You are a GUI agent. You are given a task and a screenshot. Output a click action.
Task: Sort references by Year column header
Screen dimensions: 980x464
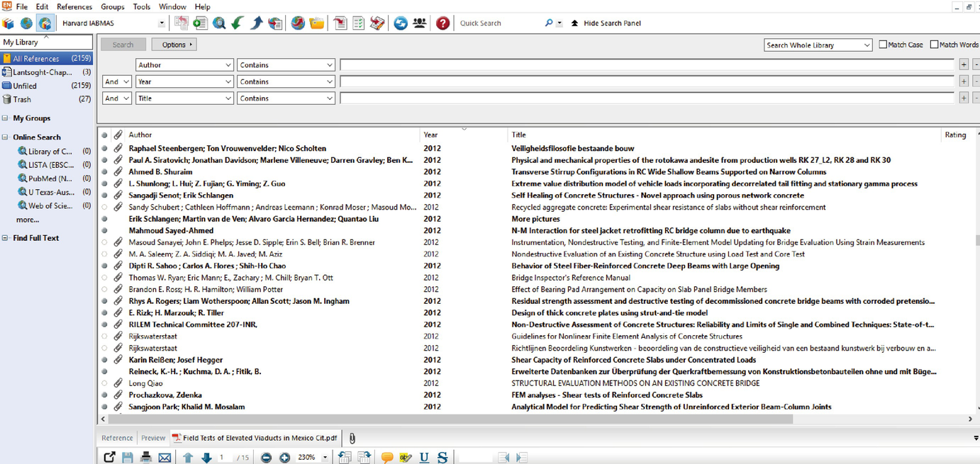(x=464, y=135)
